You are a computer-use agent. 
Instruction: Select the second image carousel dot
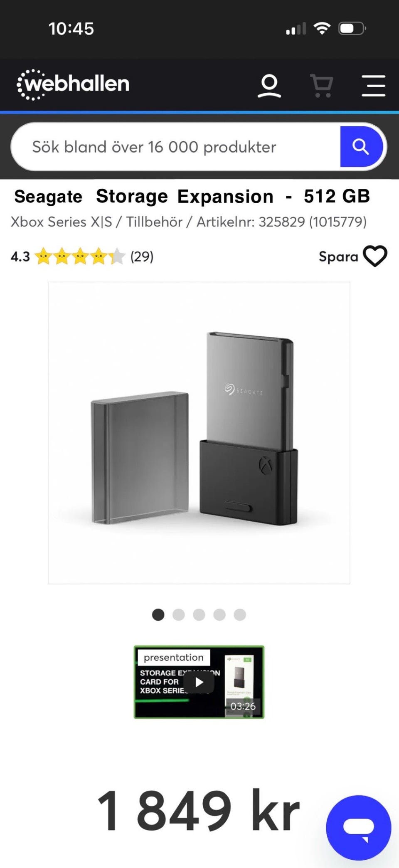179,614
